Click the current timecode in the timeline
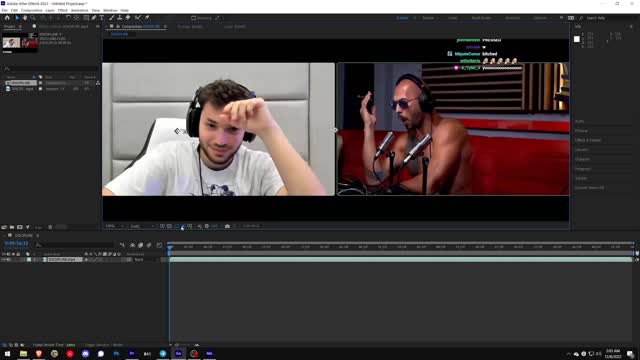 (16, 243)
